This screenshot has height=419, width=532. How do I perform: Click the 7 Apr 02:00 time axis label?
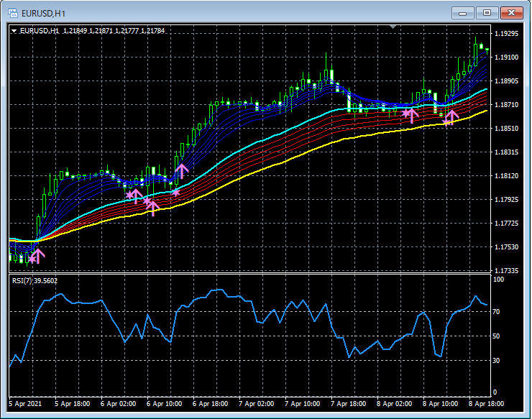tap(255, 404)
